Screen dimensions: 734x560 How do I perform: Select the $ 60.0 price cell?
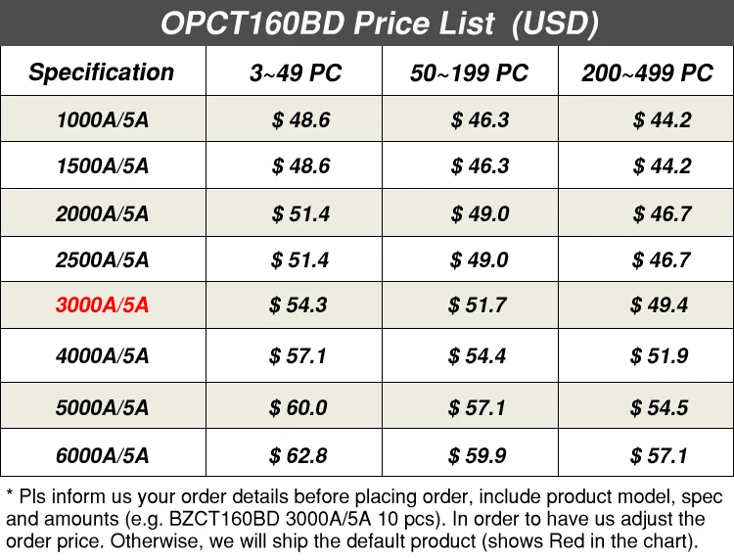point(298,407)
